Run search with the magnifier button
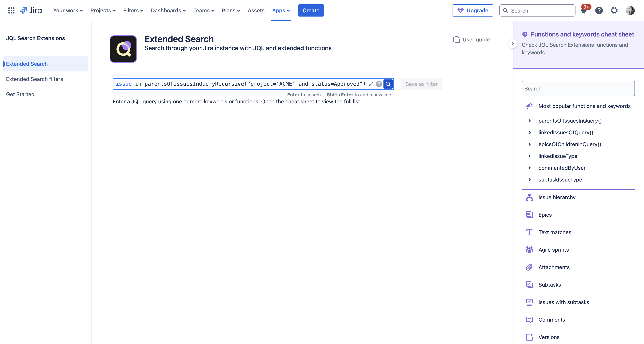Viewport: 644px width, 344px height. (388, 84)
